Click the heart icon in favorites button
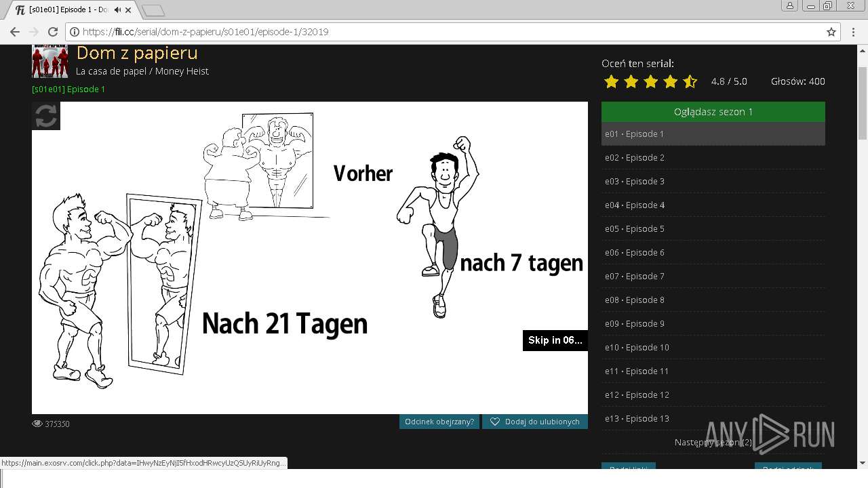The height and width of the screenshot is (488, 868). [495, 422]
